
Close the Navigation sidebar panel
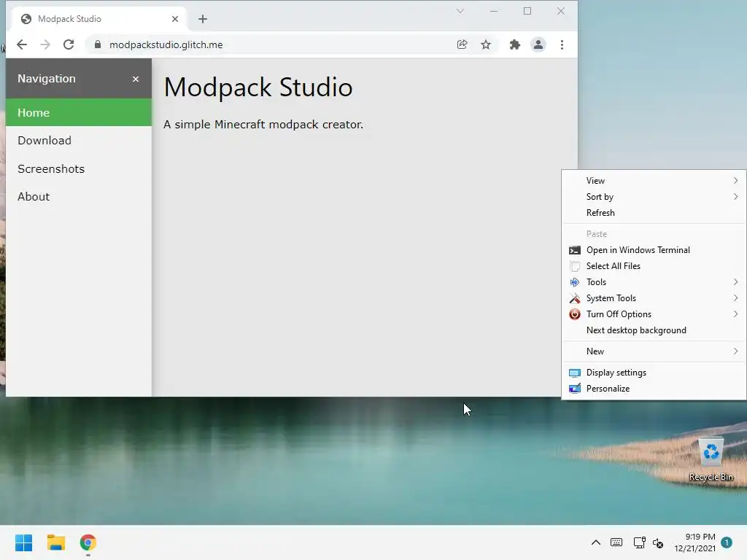136,79
